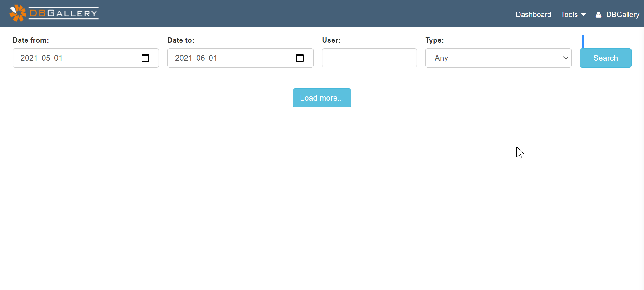Screen dimensions: 644x290
Task: Click the Load more... button
Action: pos(322,98)
